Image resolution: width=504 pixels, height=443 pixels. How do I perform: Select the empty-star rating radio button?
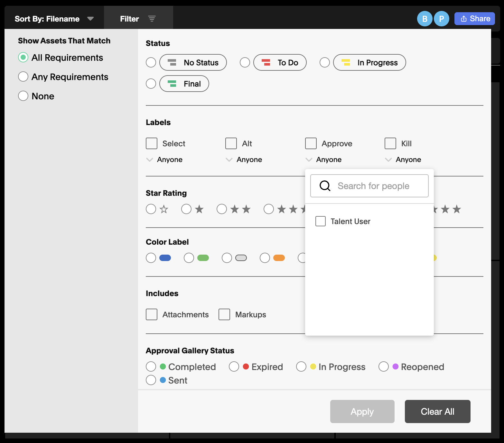(x=151, y=209)
